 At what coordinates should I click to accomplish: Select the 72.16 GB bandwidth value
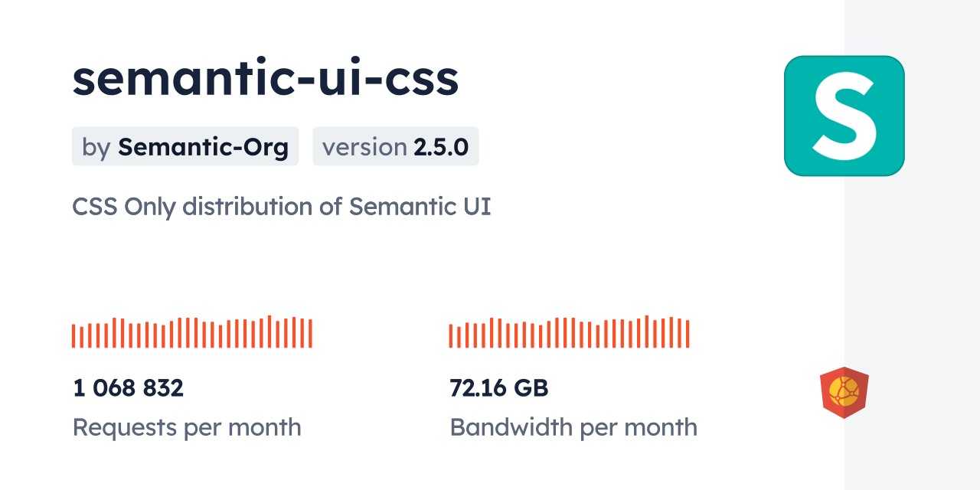(x=498, y=388)
